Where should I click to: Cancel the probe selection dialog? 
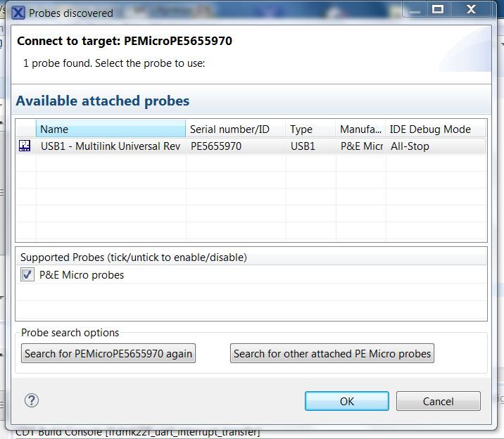(x=438, y=401)
